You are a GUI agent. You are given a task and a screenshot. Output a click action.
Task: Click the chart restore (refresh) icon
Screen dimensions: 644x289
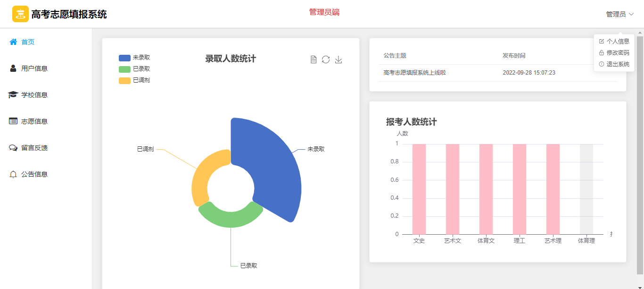326,59
